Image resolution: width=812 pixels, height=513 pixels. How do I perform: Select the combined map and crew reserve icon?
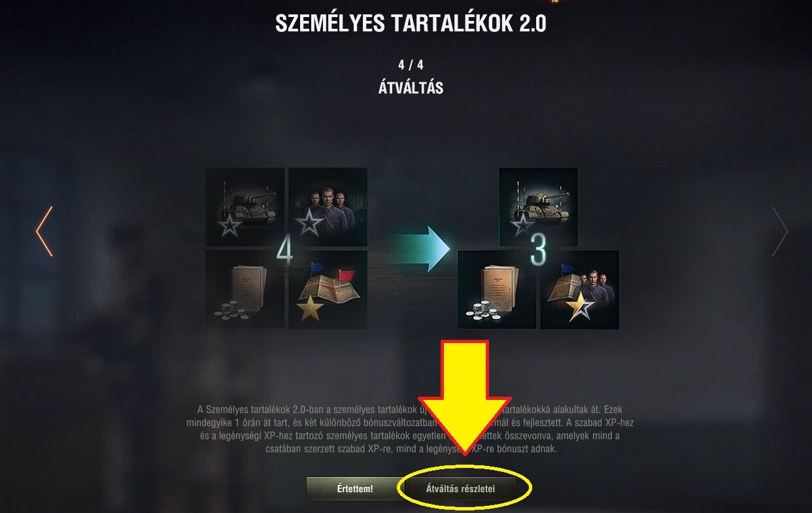[x=579, y=290]
